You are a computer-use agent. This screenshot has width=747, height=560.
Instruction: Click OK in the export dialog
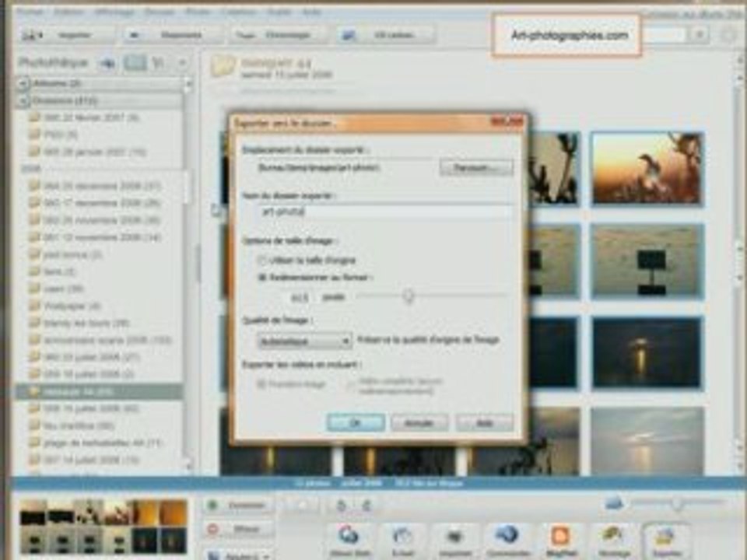click(356, 422)
